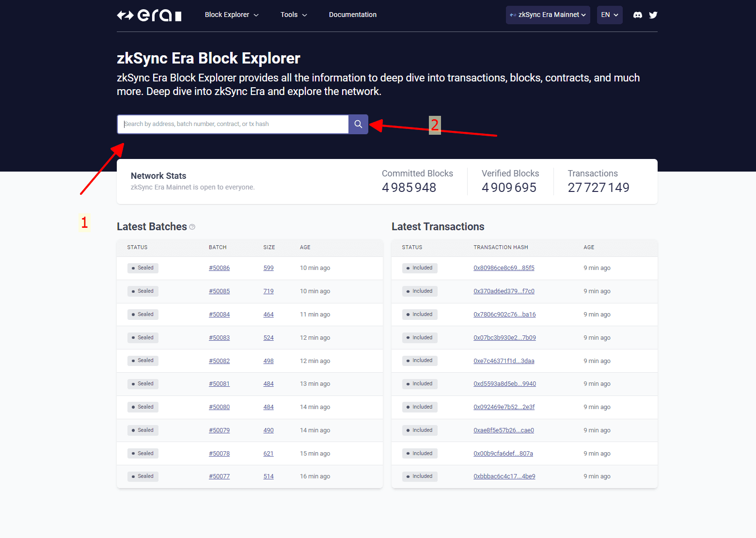The image size is (756, 538).
Task: Open transaction 0x07bc3b930e2...7b09
Action: pyautogui.click(x=504, y=338)
